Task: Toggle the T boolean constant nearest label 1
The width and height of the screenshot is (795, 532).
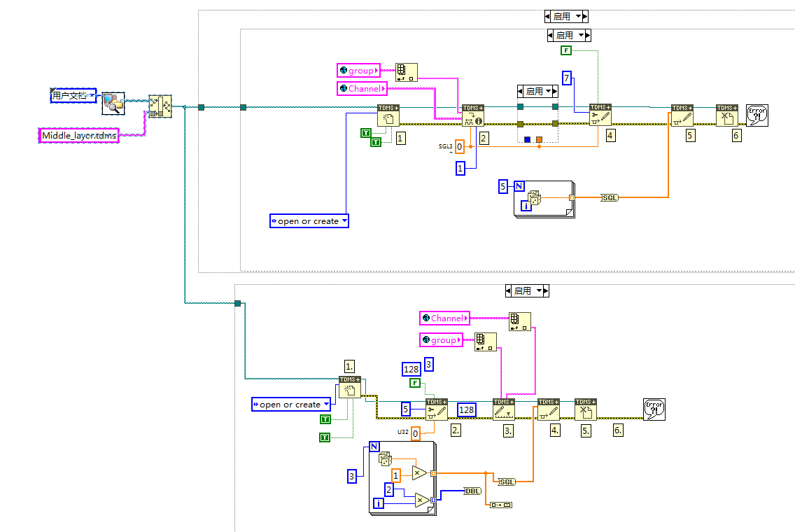Action: pos(376,142)
